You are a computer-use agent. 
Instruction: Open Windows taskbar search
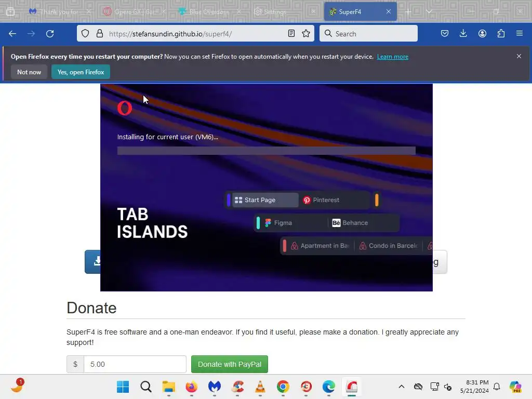pyautogui.click(x=146, y=387)
